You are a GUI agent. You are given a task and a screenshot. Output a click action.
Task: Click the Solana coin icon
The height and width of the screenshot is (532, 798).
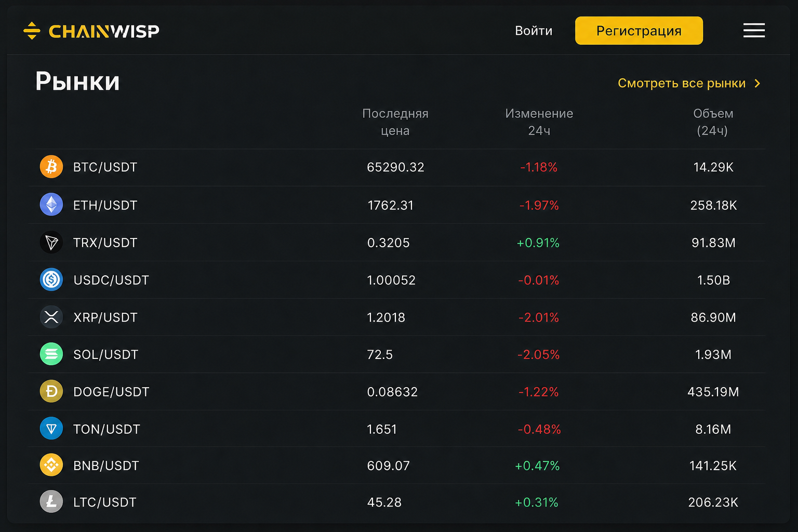tap(51, 354)
